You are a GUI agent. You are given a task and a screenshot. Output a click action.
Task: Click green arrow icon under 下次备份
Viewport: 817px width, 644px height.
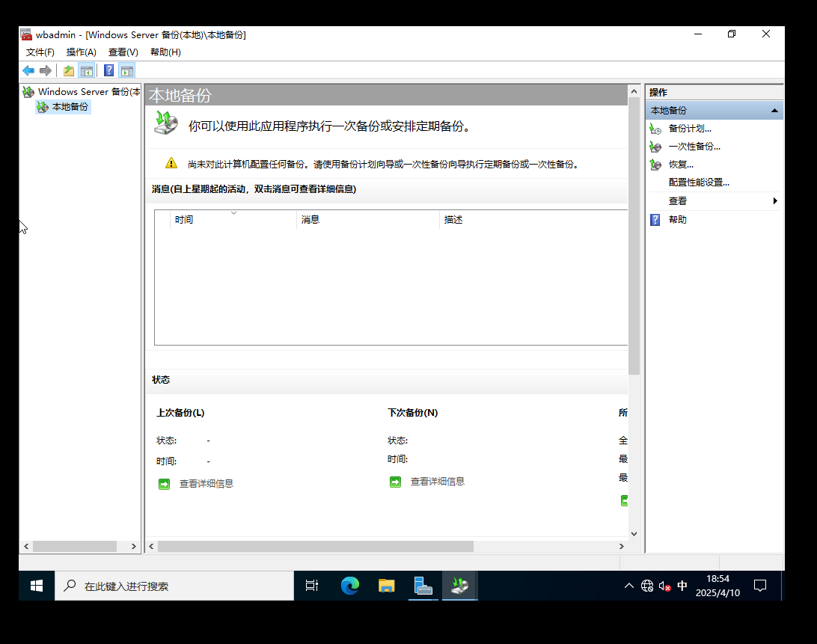pos(396,482)
